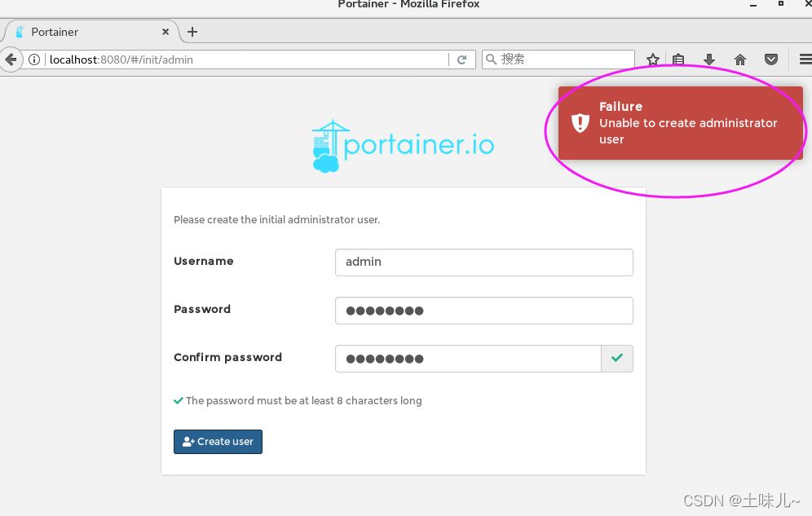Click the 'Username' label
The image size is (812, 516).
pos(204,261)
